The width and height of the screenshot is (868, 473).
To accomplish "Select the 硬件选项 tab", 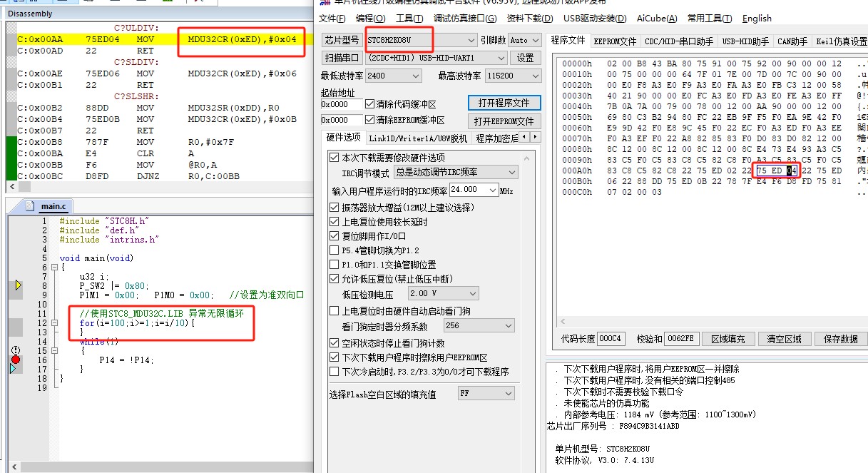I will coord(344,137).
